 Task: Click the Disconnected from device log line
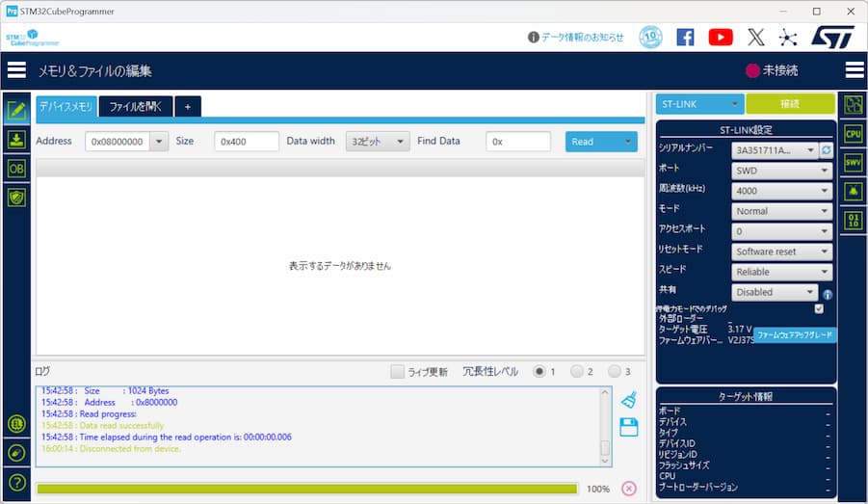[x=111, y=449]
